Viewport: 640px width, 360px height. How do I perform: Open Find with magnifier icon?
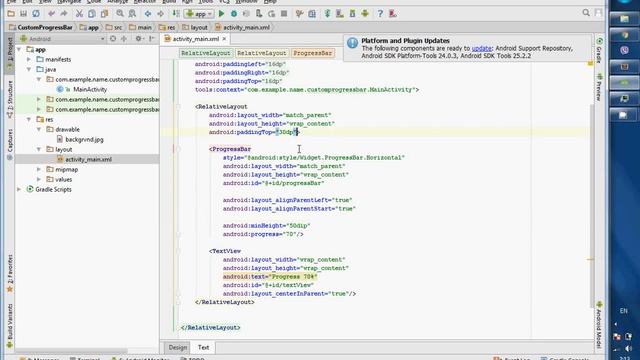(x=120, y=13)
